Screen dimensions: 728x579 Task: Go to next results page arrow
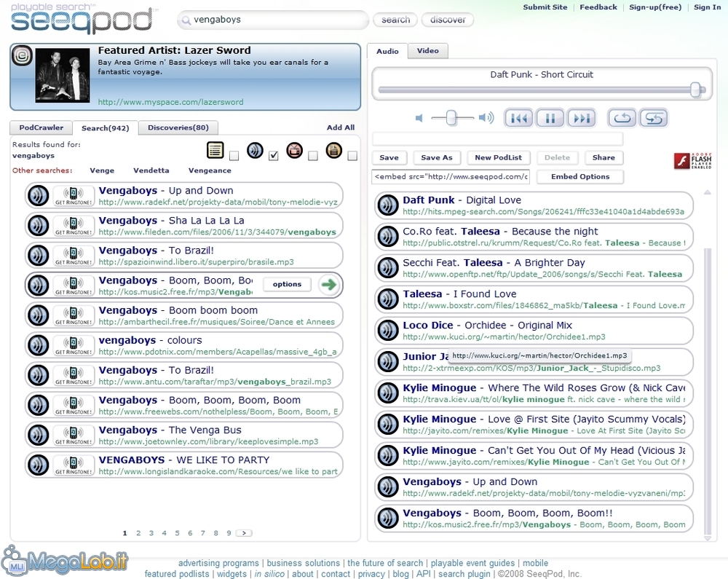click(x=245, y=533)
